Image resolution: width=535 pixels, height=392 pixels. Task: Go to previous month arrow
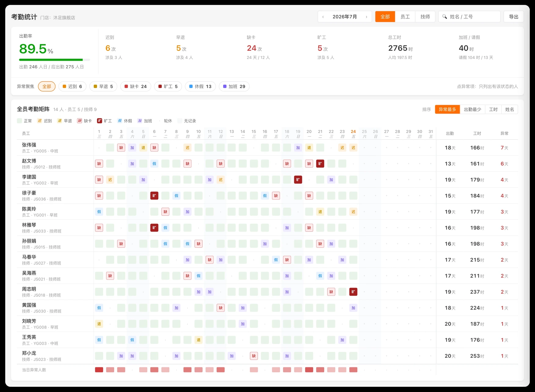point(323,17)
